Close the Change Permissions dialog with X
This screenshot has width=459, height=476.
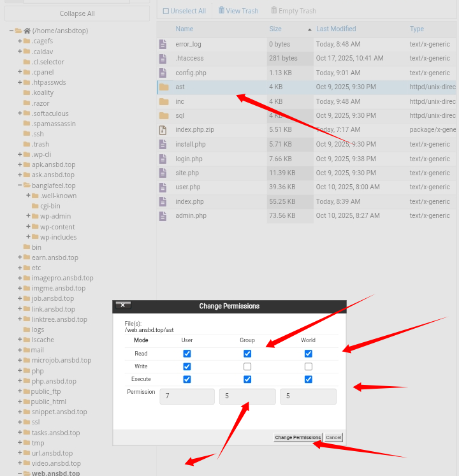pos(123,305)
